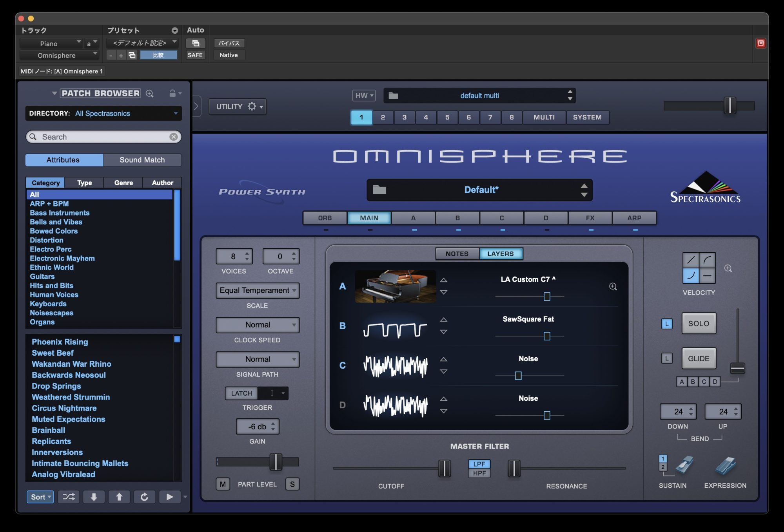The width and height of the screenshot is (784, 532).
Task: Switch to the ORB tab
Action: 325,218
